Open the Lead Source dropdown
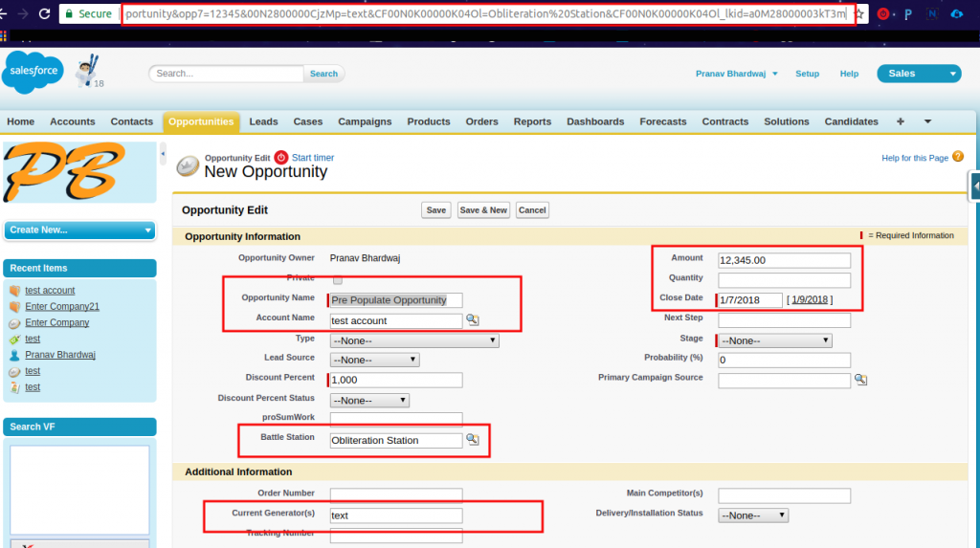Viewport: 980px width, 548px height. [x=374, y=360]
